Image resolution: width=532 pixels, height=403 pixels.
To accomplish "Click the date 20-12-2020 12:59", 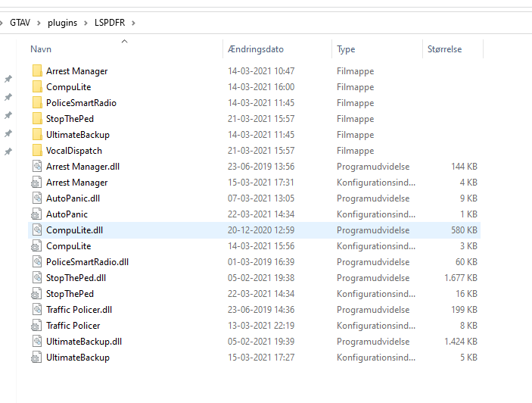I will (x=261, y=230).
